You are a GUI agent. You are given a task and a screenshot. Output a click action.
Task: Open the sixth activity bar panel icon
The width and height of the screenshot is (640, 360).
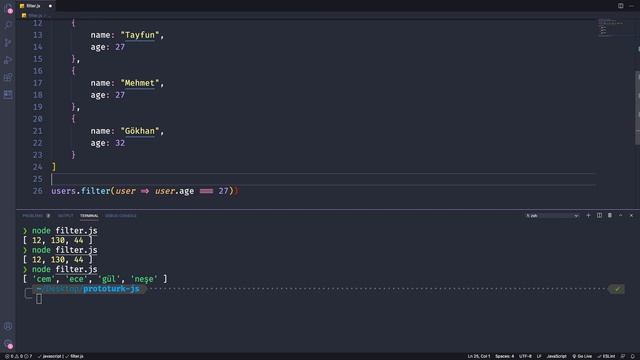(8, 94)
